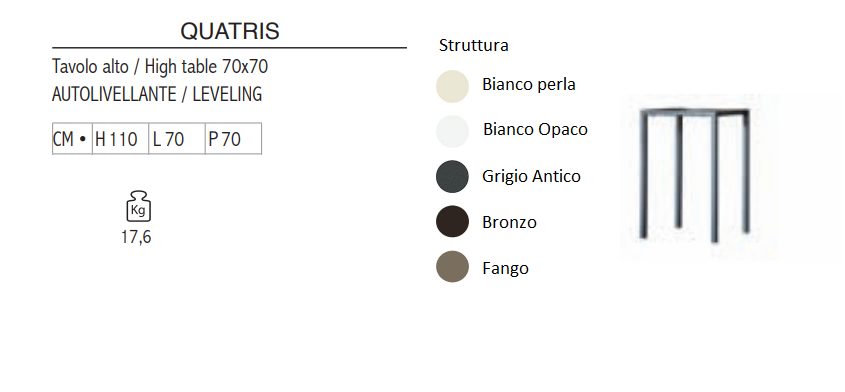This screenshot has height=392, width=845.
Task: Click the Bianco Opaco label
Action: (x=535, y=129)
